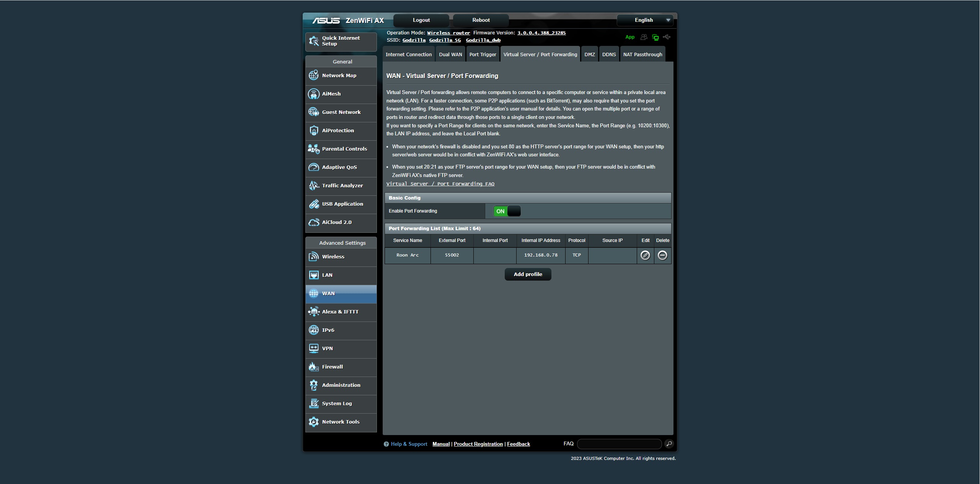980x484 pixels.
Task: Click the guest network users status icon
Action: click(644, 37)
